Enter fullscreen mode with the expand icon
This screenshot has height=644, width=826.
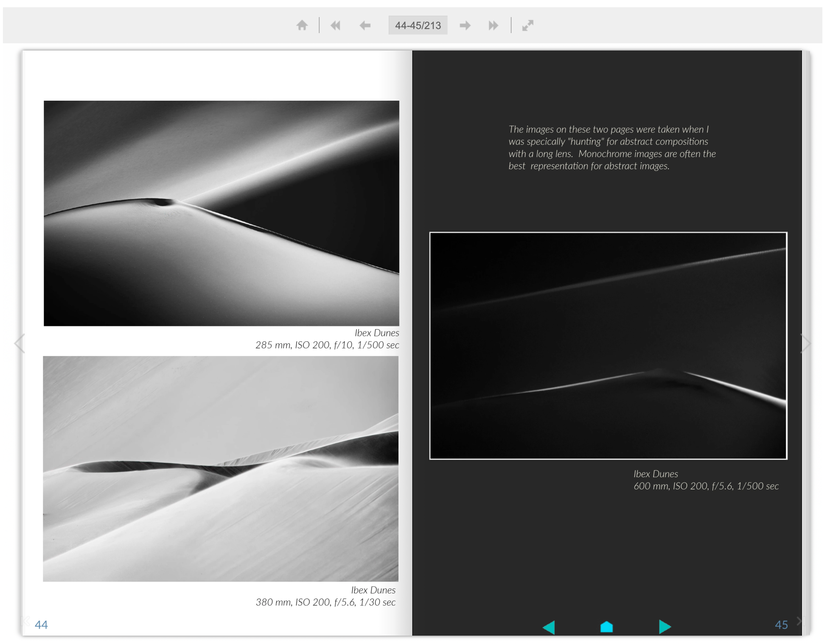(x=528, y=25)
